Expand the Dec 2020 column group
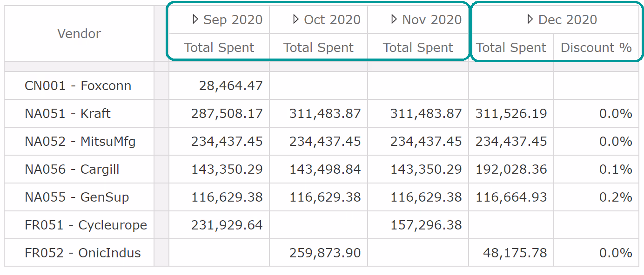Screen dimensions: 644x275 coord(530,20)
